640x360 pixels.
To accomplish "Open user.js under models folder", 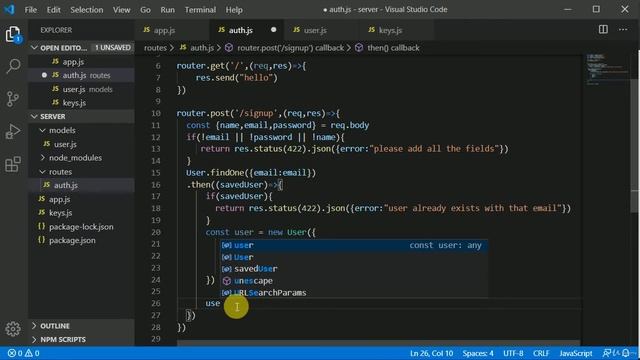I will click(81, 144).
